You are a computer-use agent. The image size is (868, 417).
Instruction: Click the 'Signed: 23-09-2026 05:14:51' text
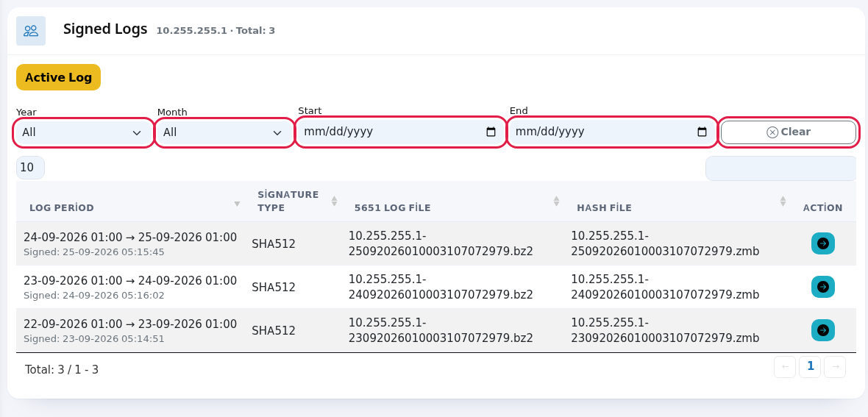click(94, 339)
